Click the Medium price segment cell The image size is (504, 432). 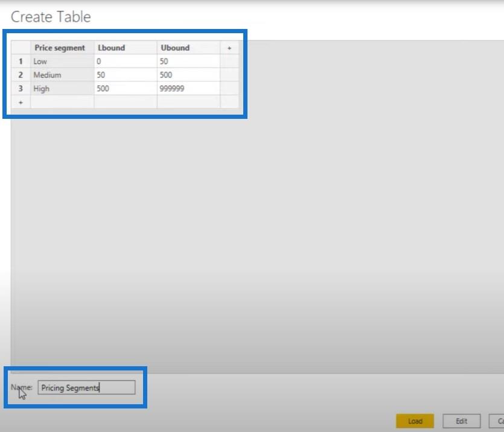(x=62, y=75)
